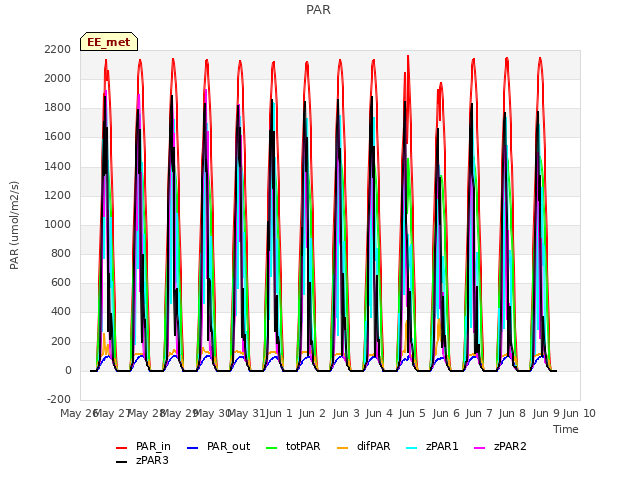Click the 1600 y-axis tick label

pos(58,137)
